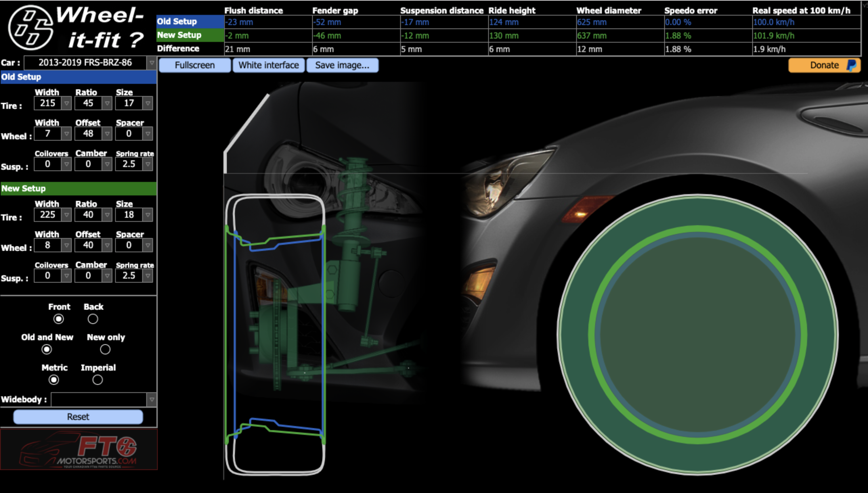Click the car dropdown arrow icon
The height and width of the screenshot is (493, 868).
coord(152,63)
